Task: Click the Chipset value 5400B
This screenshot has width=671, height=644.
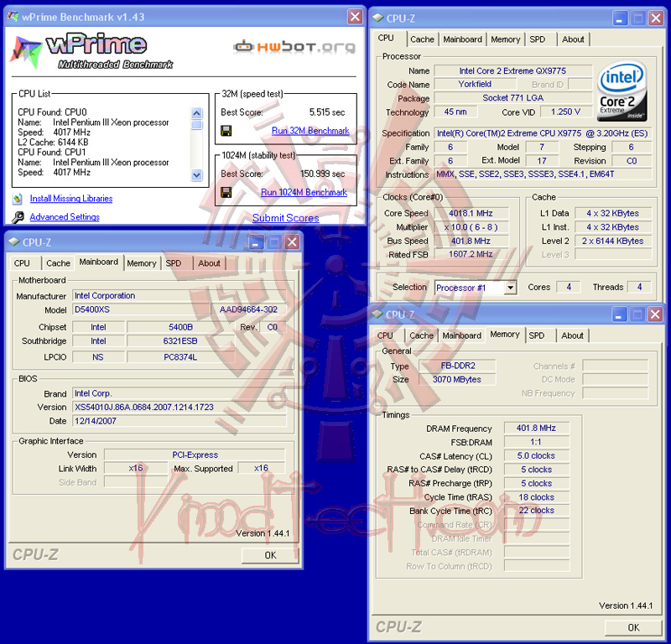Action: tap(180, 327)
